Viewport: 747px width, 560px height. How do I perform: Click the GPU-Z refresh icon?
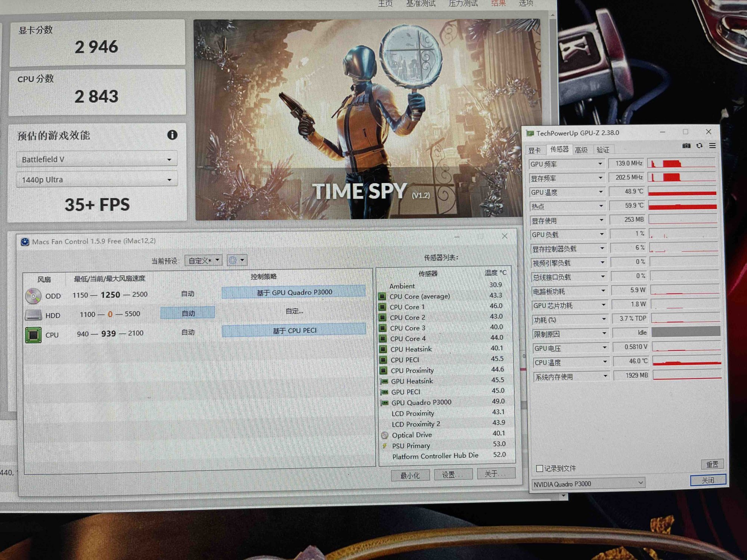coord(699,146)
